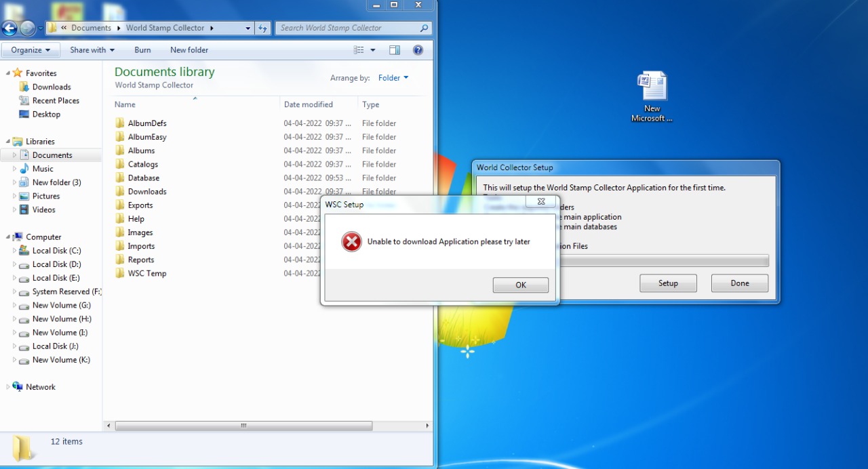Click Documents in the address breadcrumb
Image resolution: width=868 pixels, height=469 pixels.
[x=91, y=28]
